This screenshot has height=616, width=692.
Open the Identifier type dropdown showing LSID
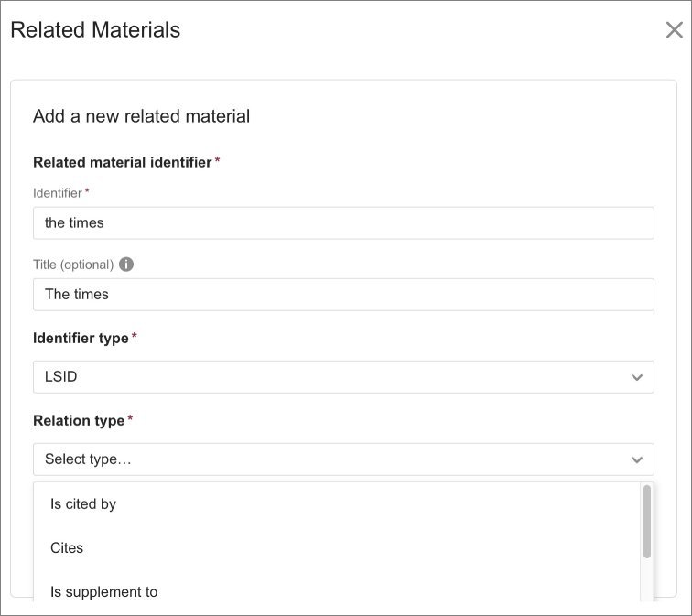pos(343,376)
